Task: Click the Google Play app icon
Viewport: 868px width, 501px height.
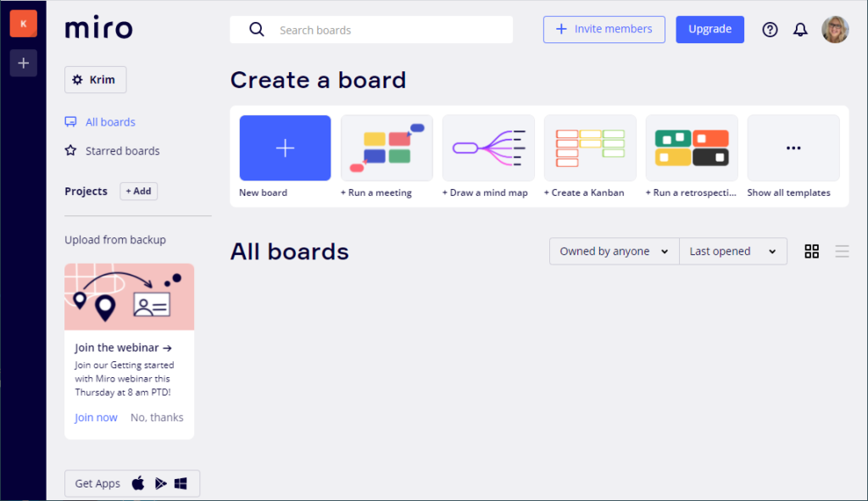Action: (160, 484)
